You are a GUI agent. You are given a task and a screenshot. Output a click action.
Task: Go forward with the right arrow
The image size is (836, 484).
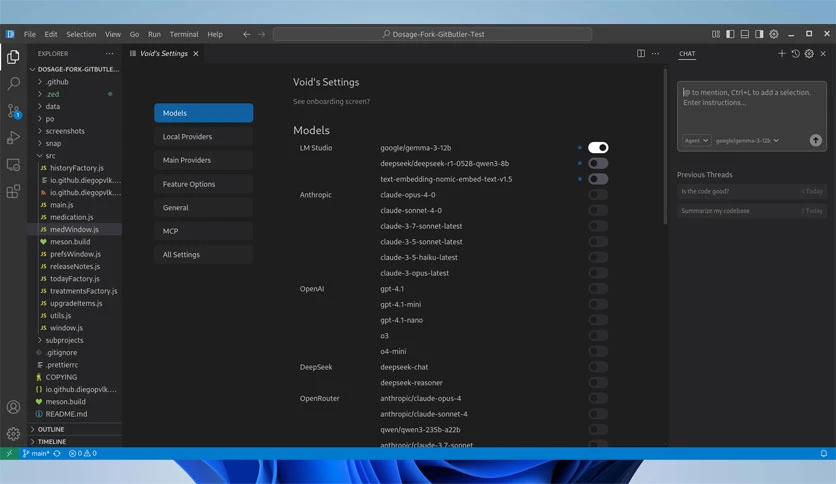[x=262, y=34]
